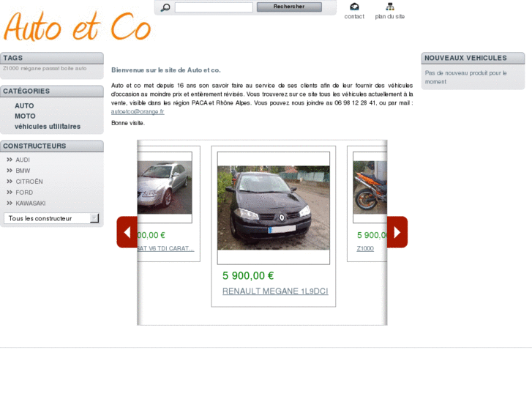532x399 pixels.
Task: Click the Auto et Co logo
Action: pyautogui.click(x=77, y=27)
